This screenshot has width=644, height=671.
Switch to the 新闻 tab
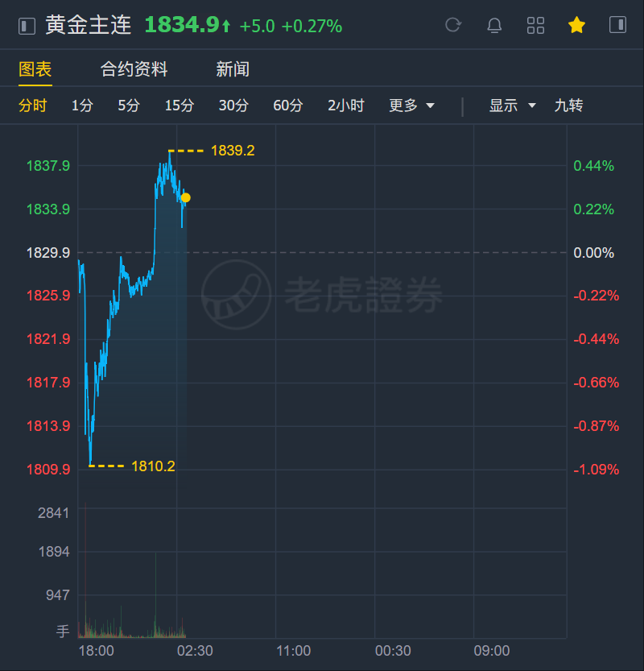coord(233,69)
